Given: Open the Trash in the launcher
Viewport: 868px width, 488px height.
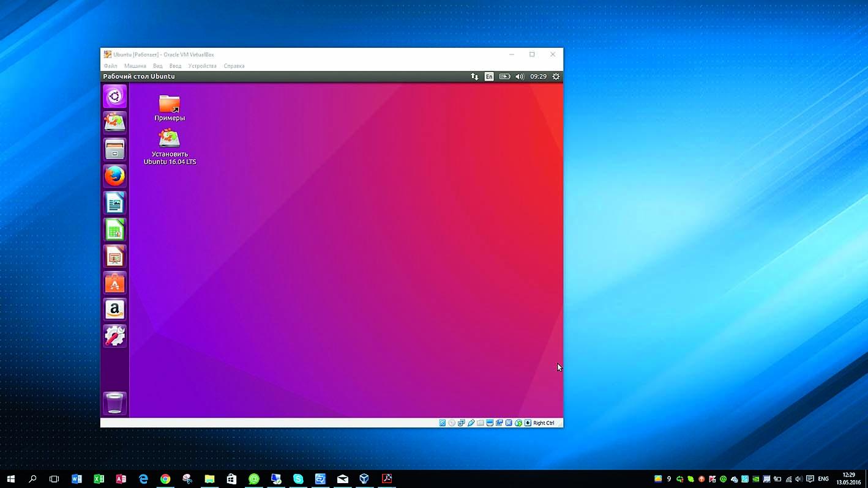Looking at the screenshot, I should pos(114,403).
